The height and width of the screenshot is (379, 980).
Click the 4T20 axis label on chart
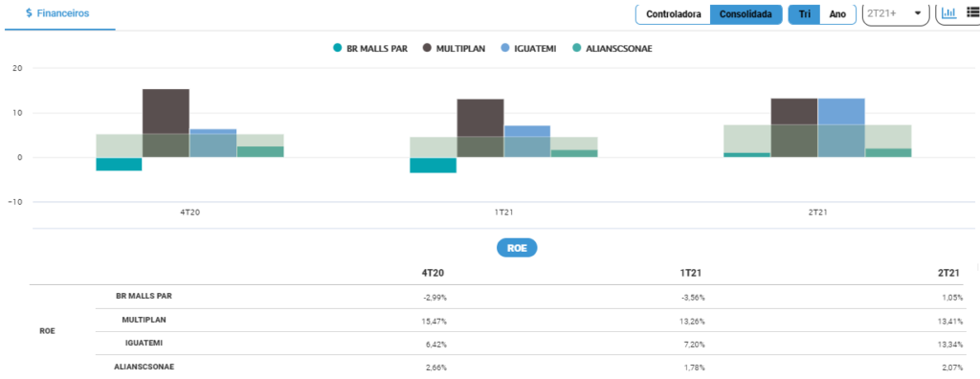click(x=189, y=212)
